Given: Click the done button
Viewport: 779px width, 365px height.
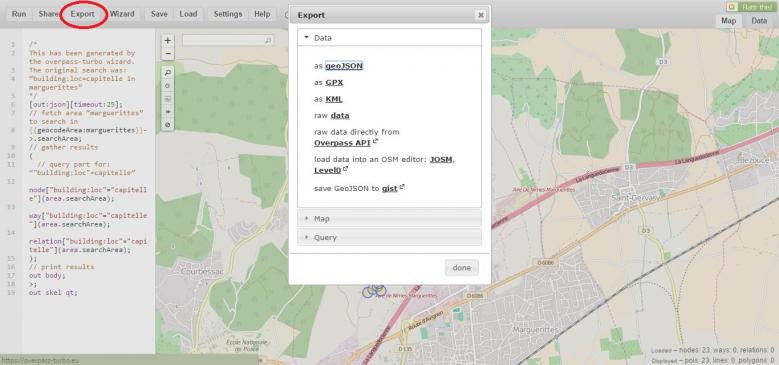Looking at the screenshot, I should coord(462,268).
